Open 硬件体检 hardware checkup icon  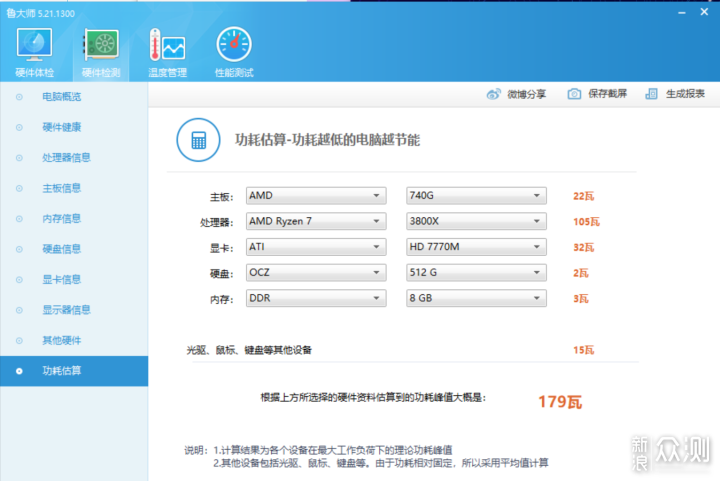[x=34, y=45]
